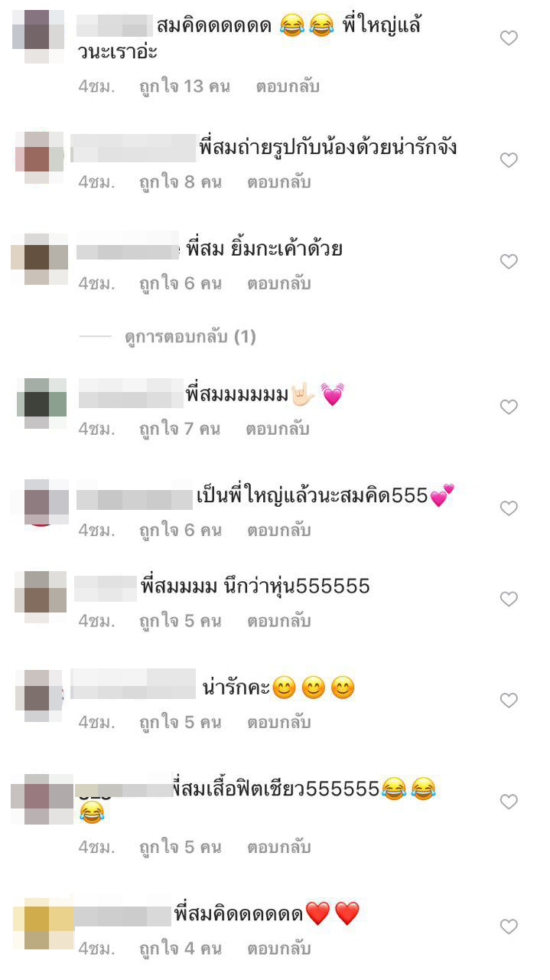Image resolution: width=550 pixels, height=980 pixels.
Task: Reply to the 'พี่สมคิดดดดดด' comment with 4 likes
Action: pos(278,949)
